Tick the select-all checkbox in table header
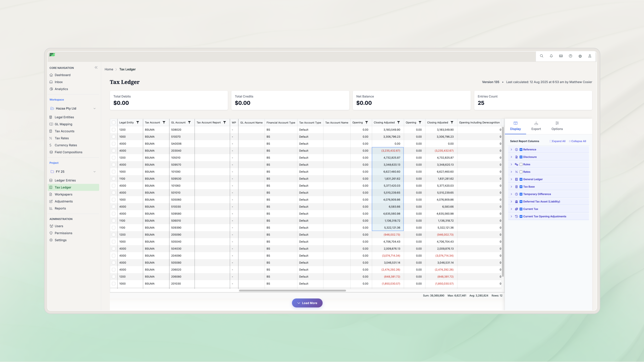Image resolution: width=644 pixels, height=362 pixels. 114,122
